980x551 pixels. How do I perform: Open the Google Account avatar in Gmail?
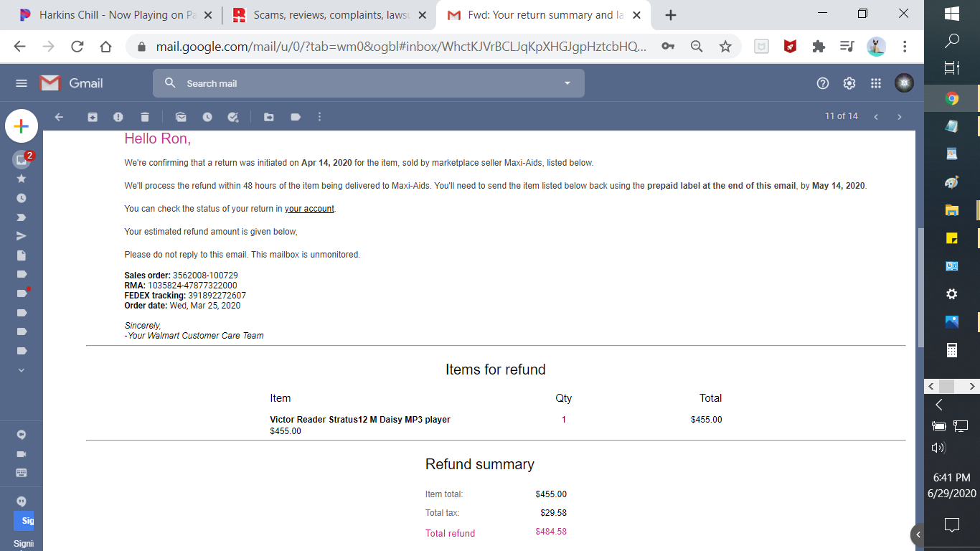[x=904, y=83]
